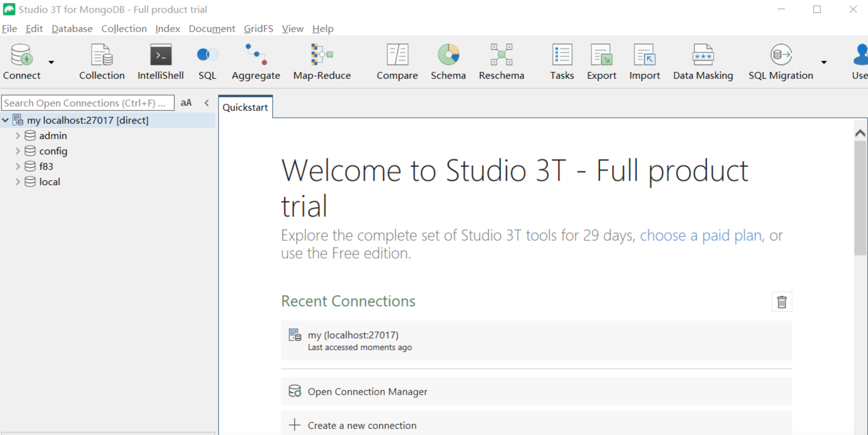Follow the 'choose a paid plan' link

click(x=700, y=235)
